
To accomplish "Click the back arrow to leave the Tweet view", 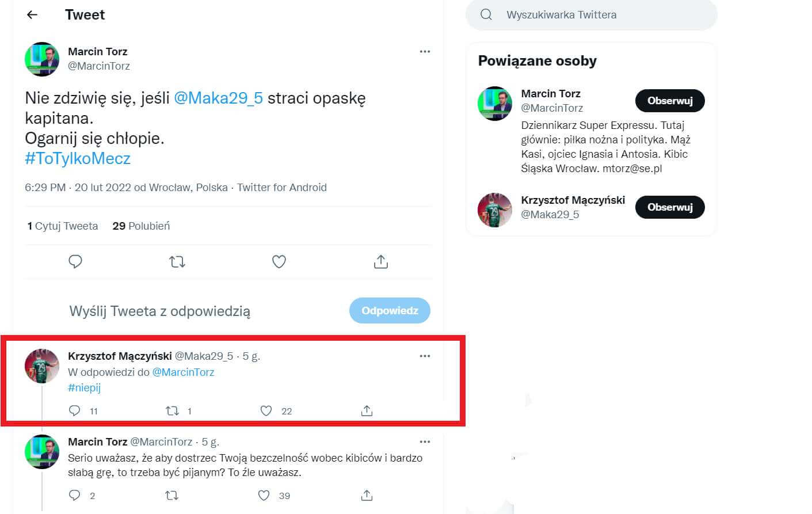I will [x=32, y=14].
